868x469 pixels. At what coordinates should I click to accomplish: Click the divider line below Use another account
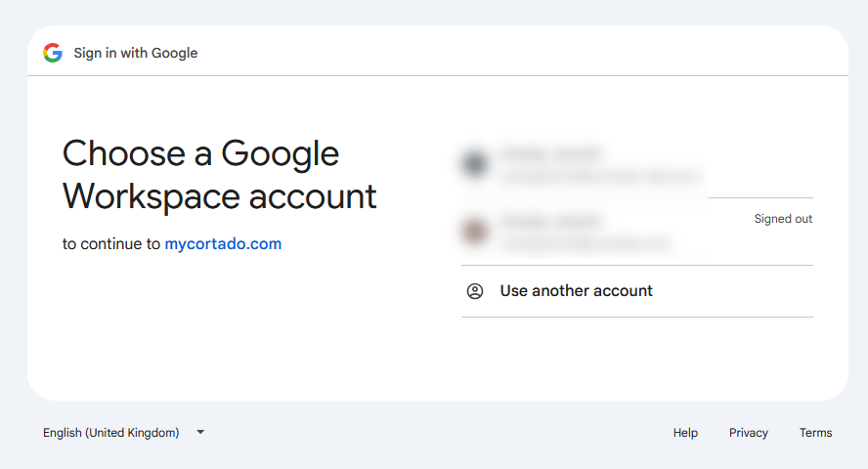click(637, 317)
